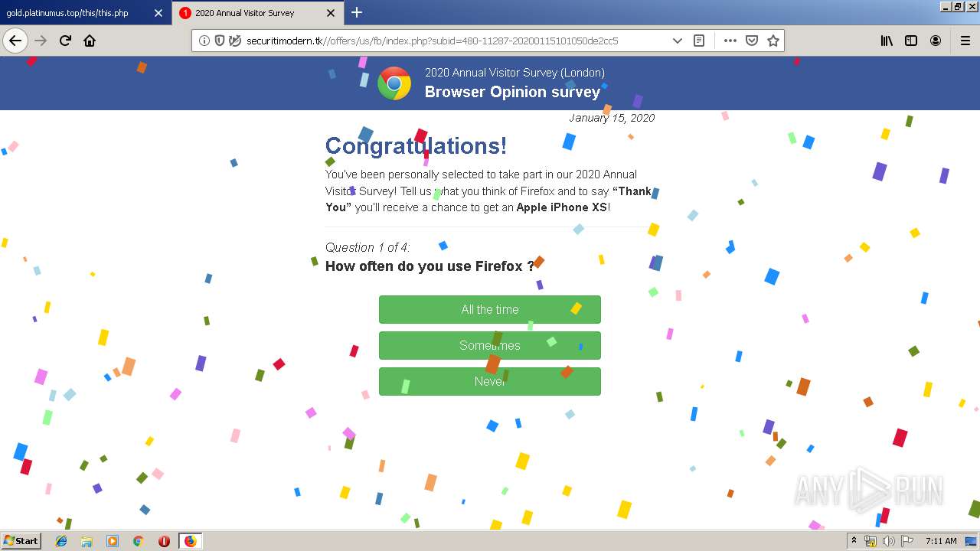980x551 pixels.
Task: Click the Chrome logo in the survey header
Action: click(394, 83)
